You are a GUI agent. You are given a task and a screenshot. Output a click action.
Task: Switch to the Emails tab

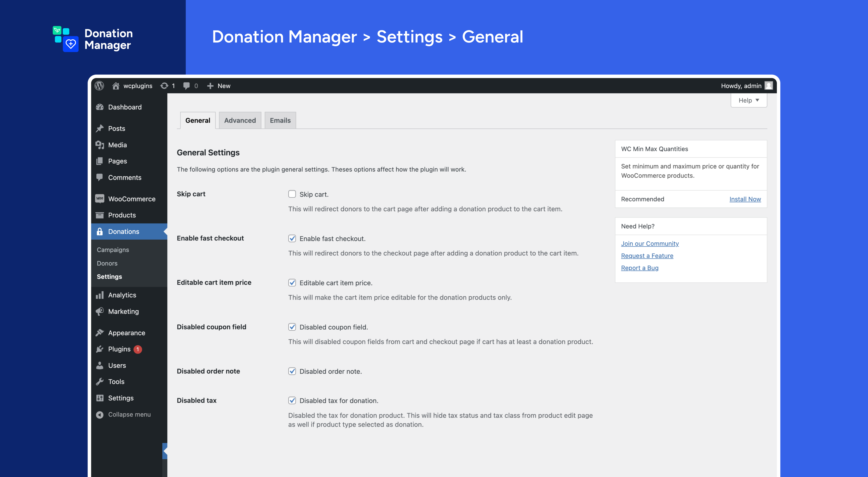coord(280,120)
